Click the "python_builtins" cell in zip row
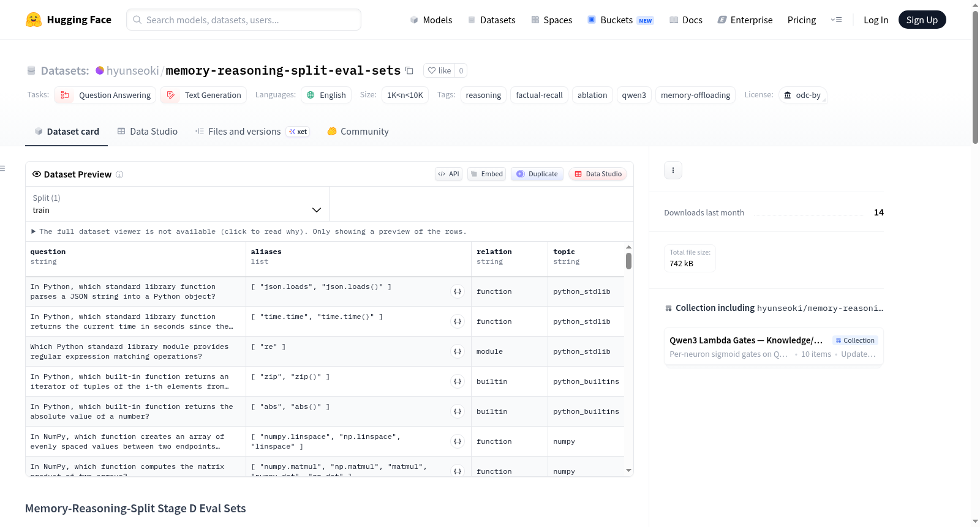Viewport: 980px width, 527px height. [x=586, y=381]
